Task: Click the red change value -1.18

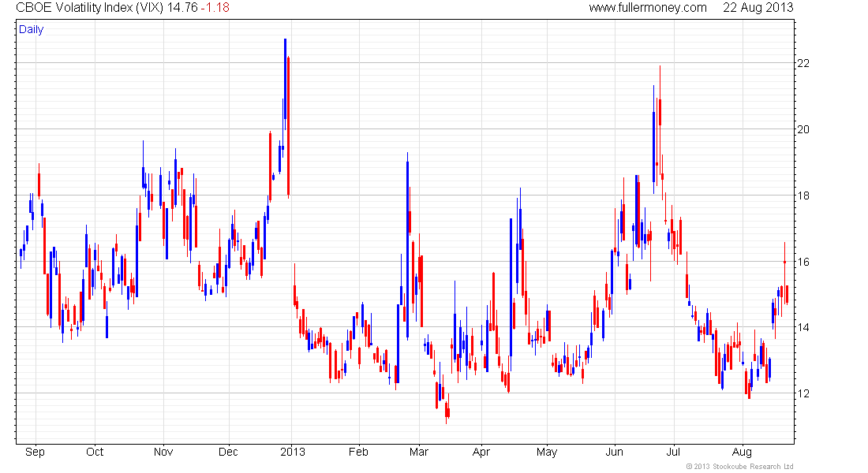Action: (215, 8)
